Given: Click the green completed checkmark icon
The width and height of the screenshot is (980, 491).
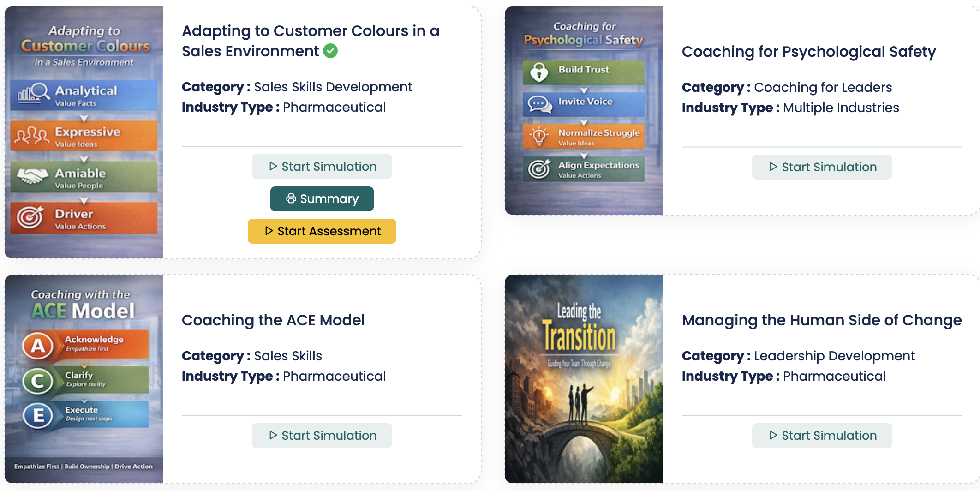Looking at the screenshot, I should (x=330, y=51).
